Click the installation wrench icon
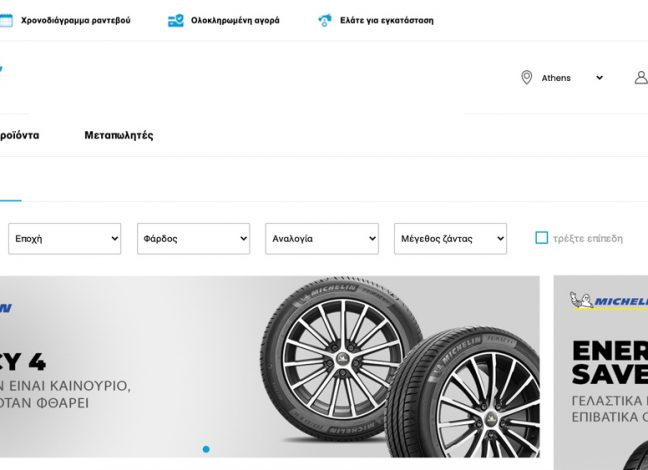This screenshot has height=470, width=648. (x=325, y=20)
